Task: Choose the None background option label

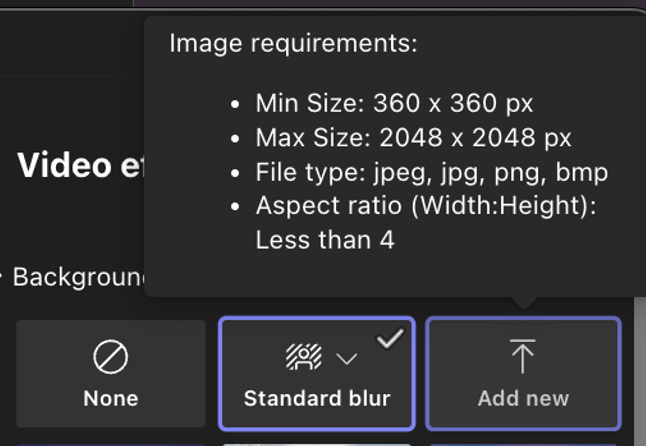Action: click(x=110, y=398)
